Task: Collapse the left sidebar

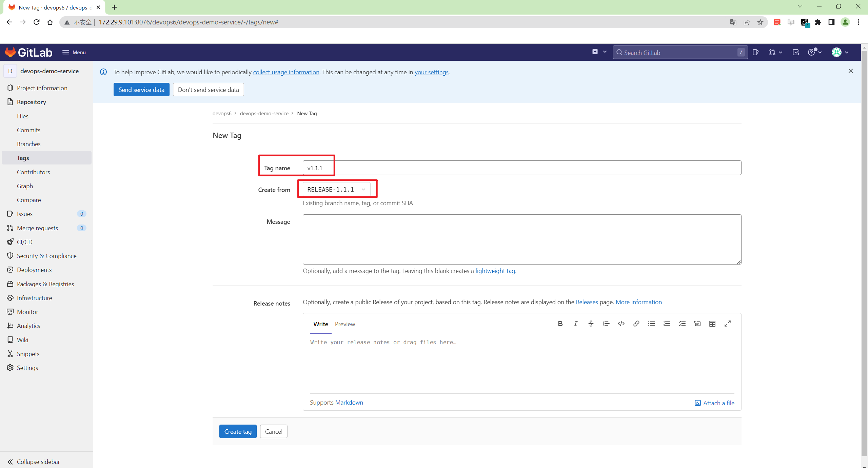Action: 34,462
